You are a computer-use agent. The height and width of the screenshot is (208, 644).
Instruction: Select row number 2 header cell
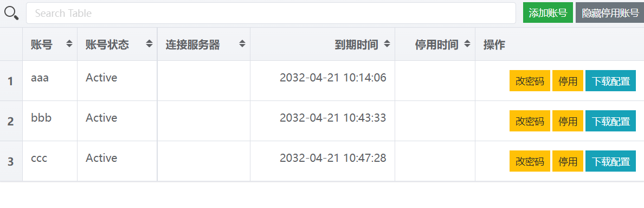coord(11,121)
